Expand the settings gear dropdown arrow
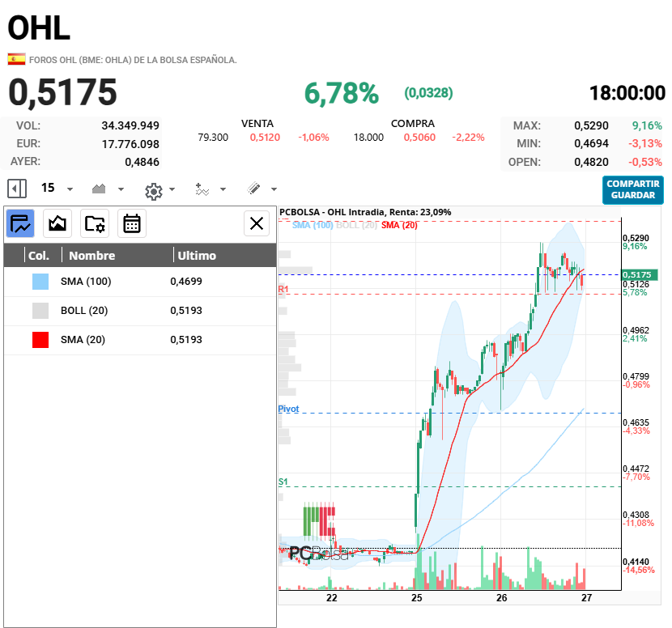Image resolution: width=672 pixels, height=628 pixels. click(172, 189)
